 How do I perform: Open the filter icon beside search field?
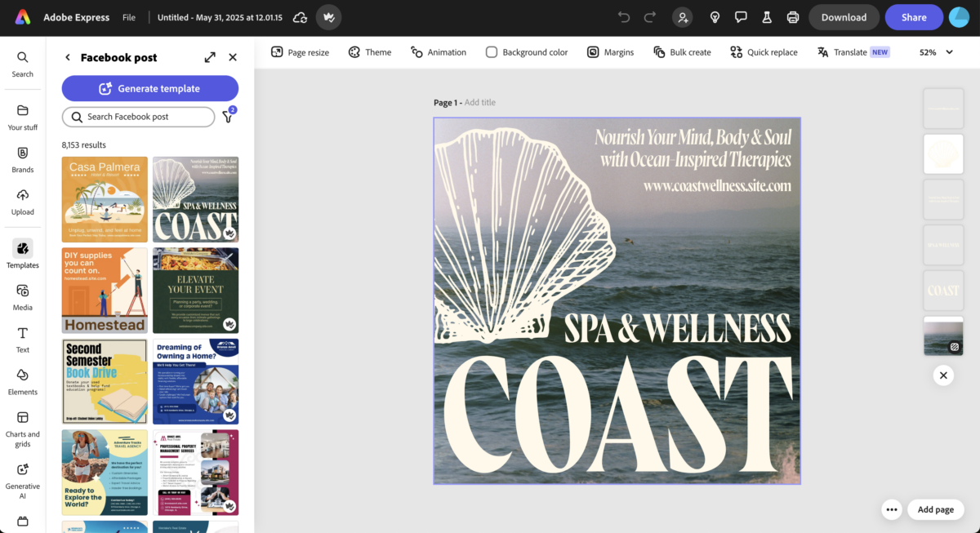228,117
